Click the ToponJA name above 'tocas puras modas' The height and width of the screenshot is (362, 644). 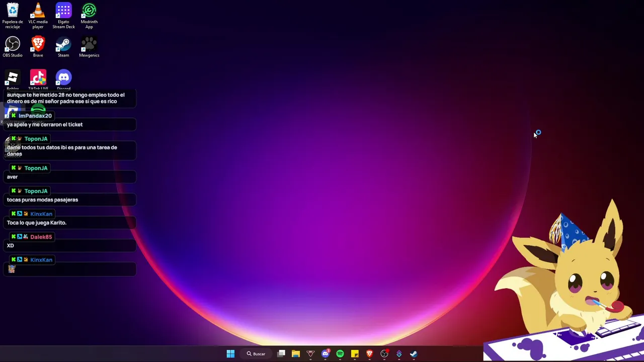tap(36, 191)
